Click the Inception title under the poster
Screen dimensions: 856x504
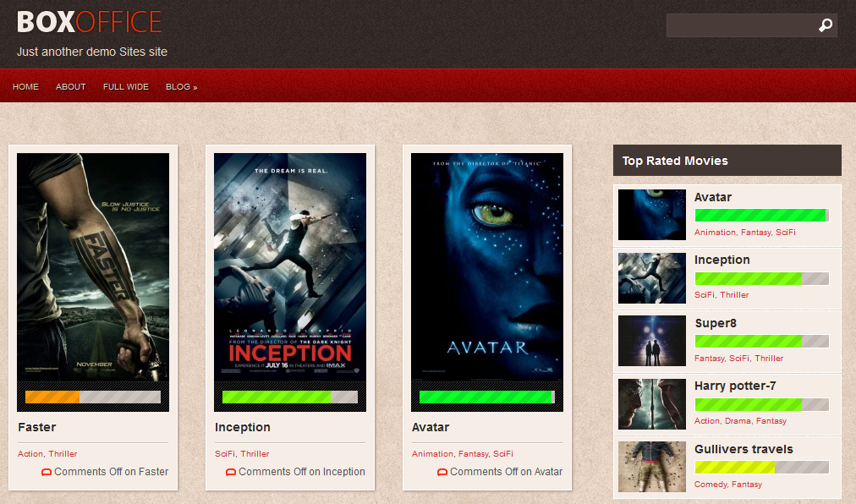[x=243, y=427]
